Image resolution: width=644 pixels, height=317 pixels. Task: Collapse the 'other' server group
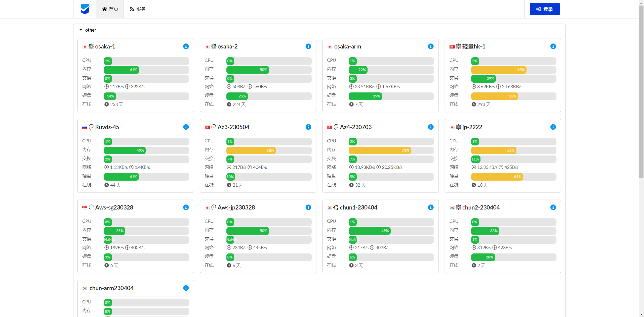coord(81,30)
